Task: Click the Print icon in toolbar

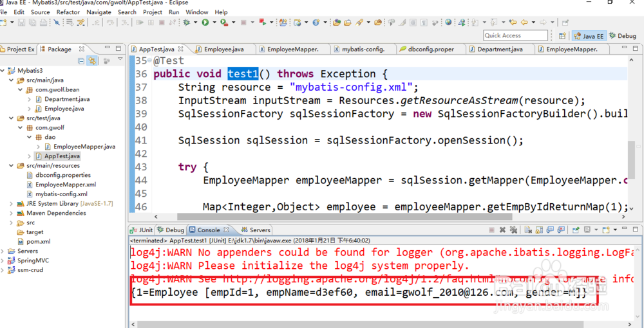Action: (43, 23)
